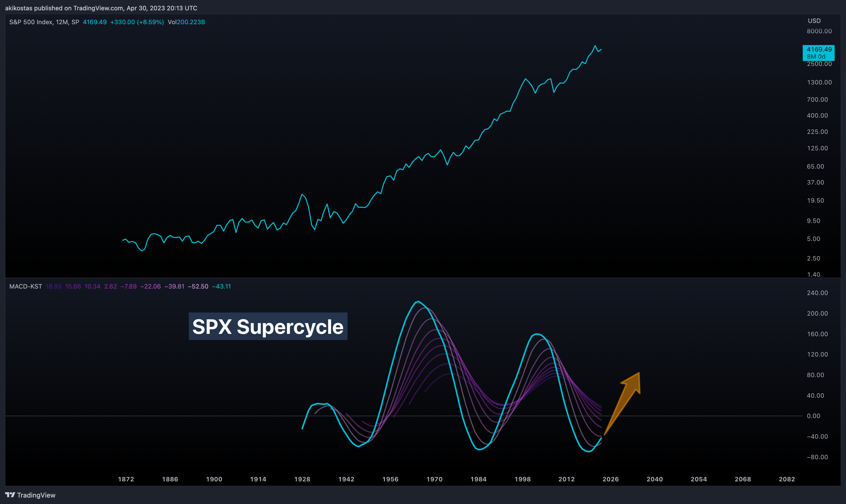The width and height of the screenshot is (846, 504).
Task: Click the 400.00 price axis label
Action: (817, 116)
